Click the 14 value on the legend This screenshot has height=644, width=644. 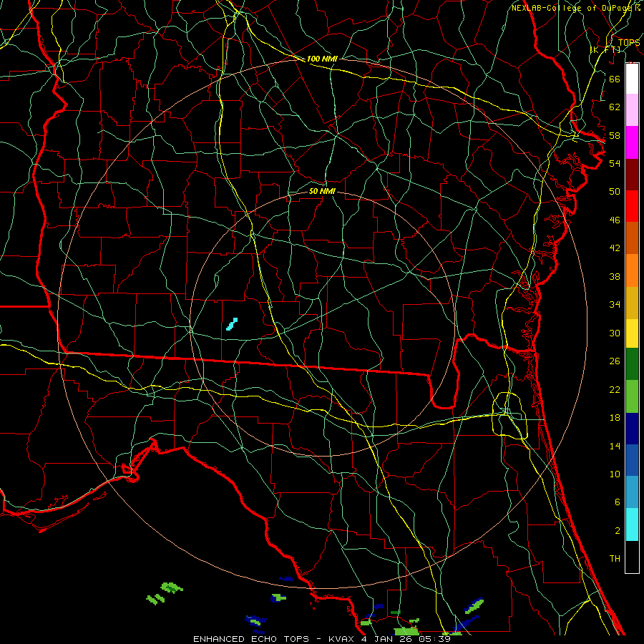coord(615,446)
